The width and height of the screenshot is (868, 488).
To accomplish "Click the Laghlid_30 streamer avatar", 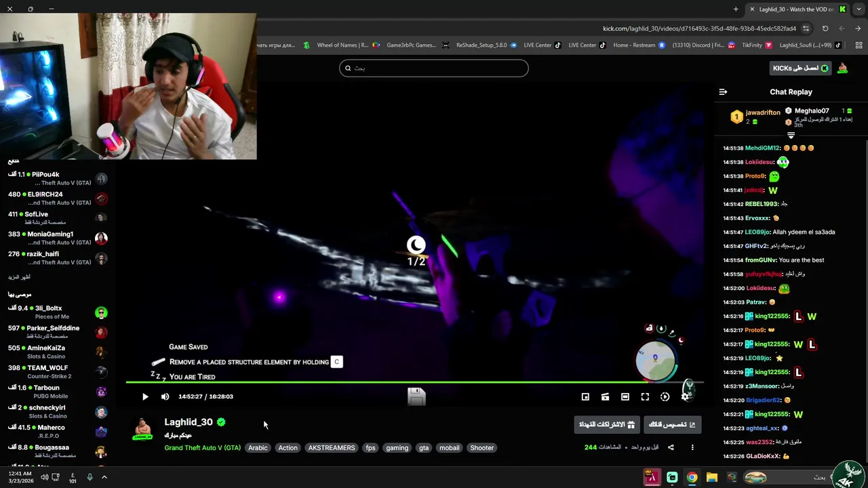I will tap(142, 429).
